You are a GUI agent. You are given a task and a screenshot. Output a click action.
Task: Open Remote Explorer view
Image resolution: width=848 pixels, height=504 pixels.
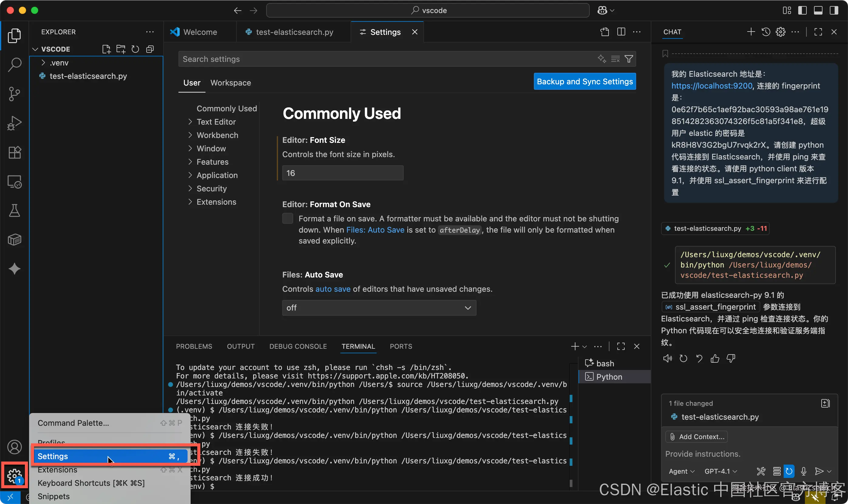(x=14, y=182)
